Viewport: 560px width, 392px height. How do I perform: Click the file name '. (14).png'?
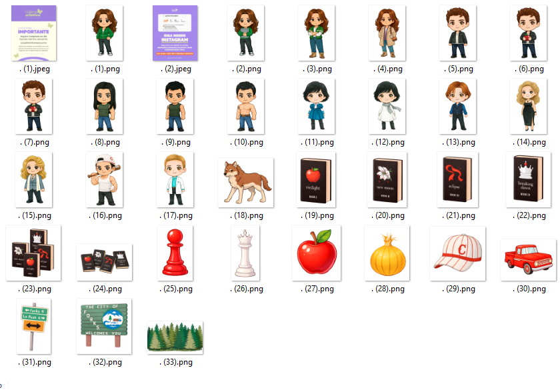pos(529,143)
